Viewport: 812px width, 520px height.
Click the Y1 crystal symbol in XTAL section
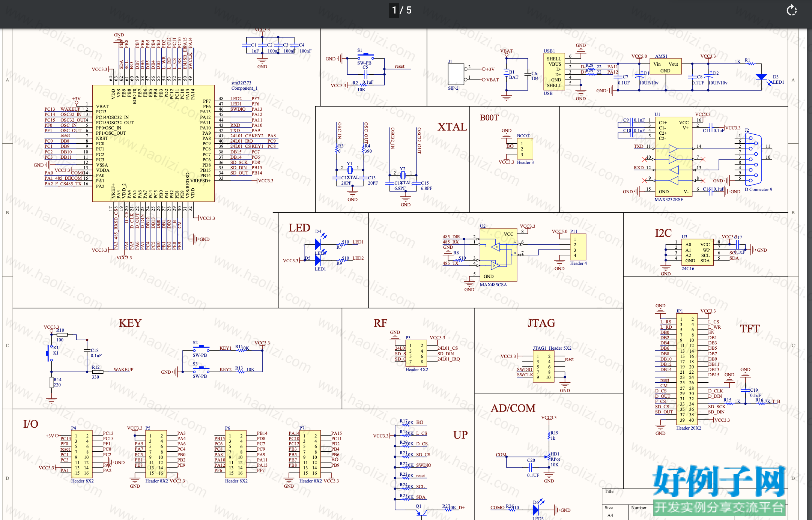(350, 170)
